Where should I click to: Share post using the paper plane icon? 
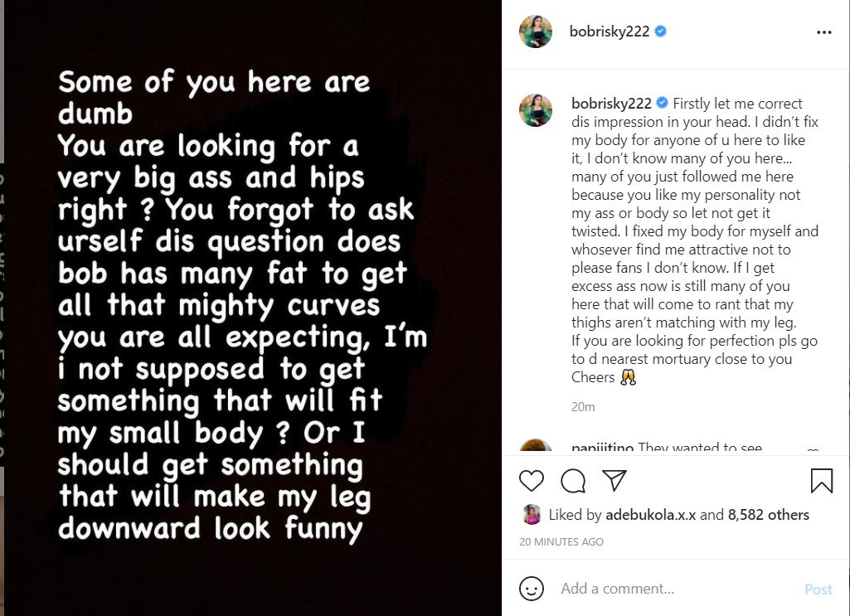pos(614,481)
